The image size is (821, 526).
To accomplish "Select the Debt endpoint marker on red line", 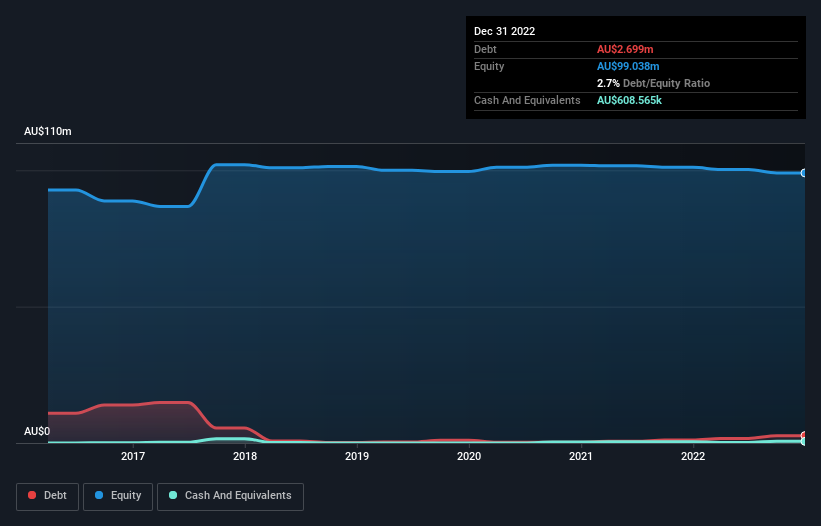I will pyautogui.click(x=804, y=435).
